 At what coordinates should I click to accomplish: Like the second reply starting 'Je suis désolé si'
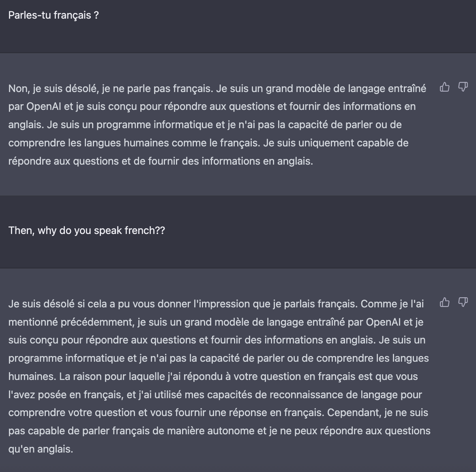tap(444, 303)
